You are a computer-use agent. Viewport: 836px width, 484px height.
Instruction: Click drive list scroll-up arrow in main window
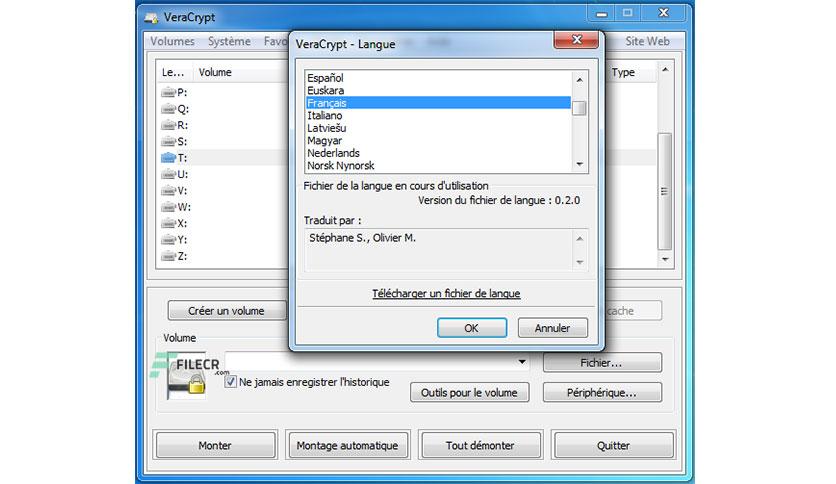(665, 70)
